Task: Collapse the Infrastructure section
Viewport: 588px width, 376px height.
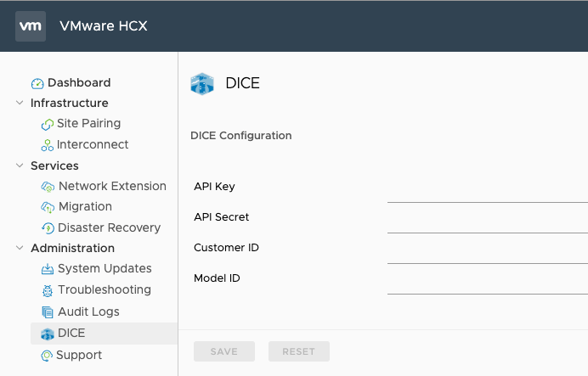Action: pos(20,104)
